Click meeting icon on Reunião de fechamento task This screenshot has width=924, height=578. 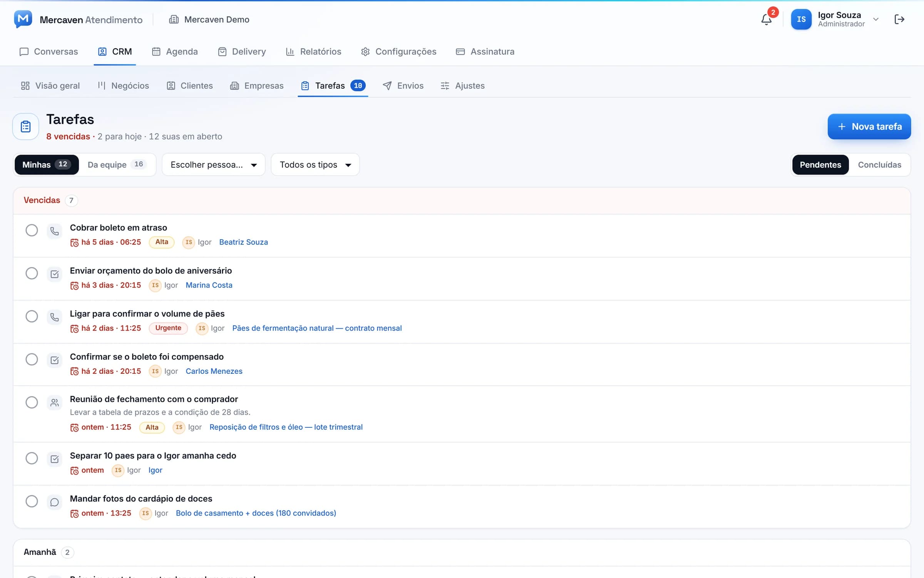(x=54, y=403)
